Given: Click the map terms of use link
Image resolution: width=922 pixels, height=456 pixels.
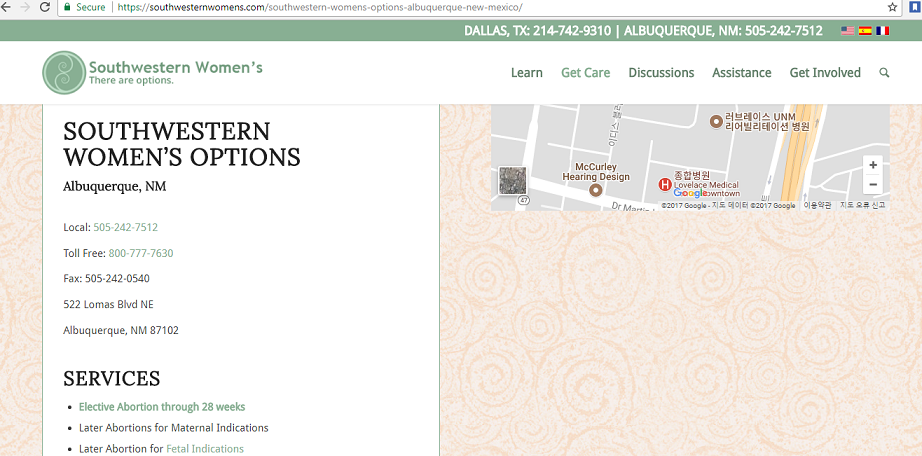Looking at the screenshot, I should pyautogui.click(x=818, y=205).
